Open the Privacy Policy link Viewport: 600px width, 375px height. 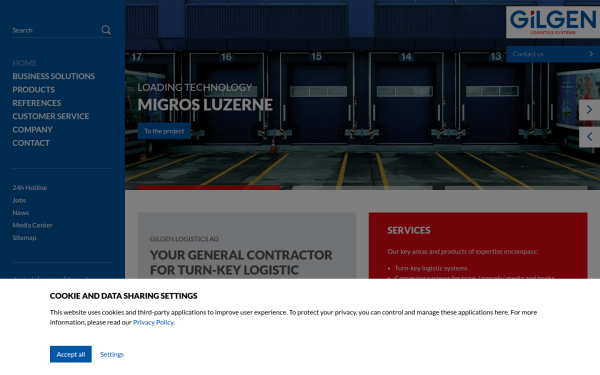(153, 322)
